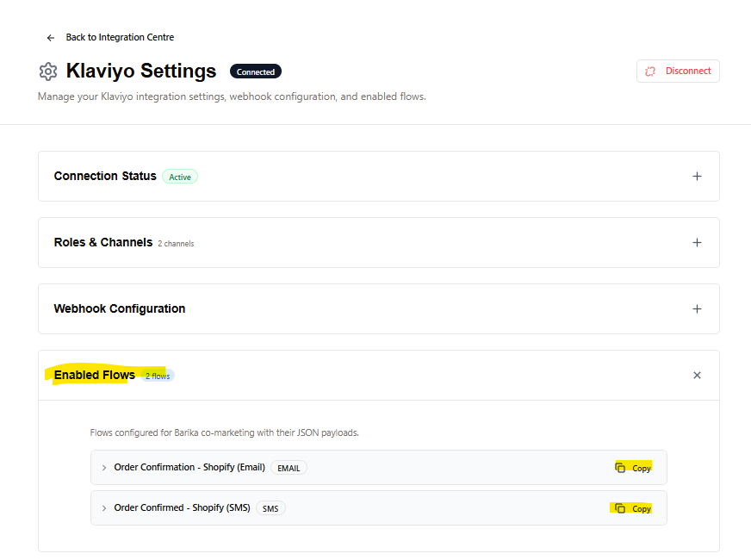Click the flows description text about Barika co-marketing
Viewport: 751px width, 560px height.
click(224, 432)
